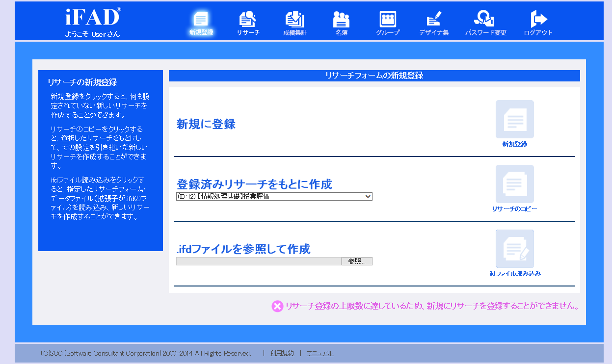
Task: Click the リサーチの新規登録 sidebar heading
Action: pos(82,82)
